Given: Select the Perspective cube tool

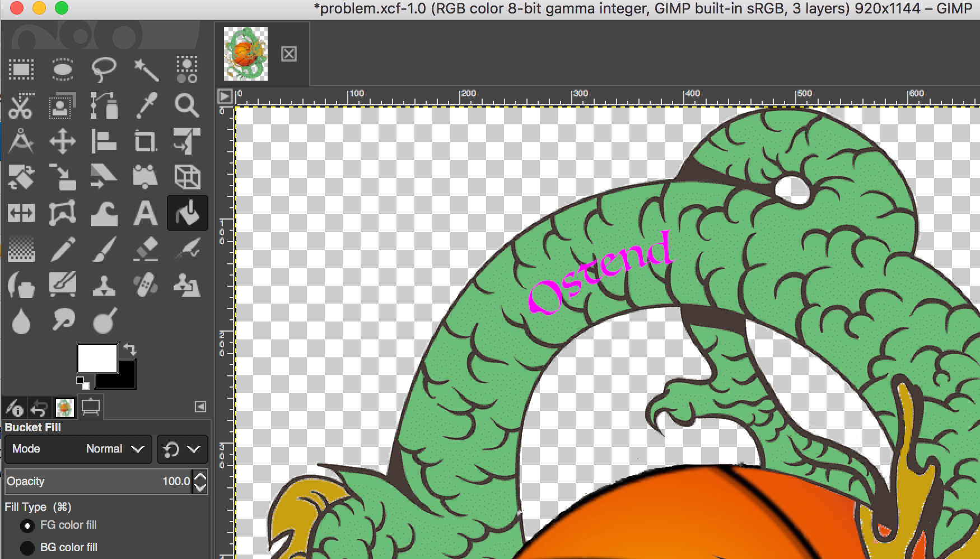Looking at the screenshot, I should coord(187,177).
